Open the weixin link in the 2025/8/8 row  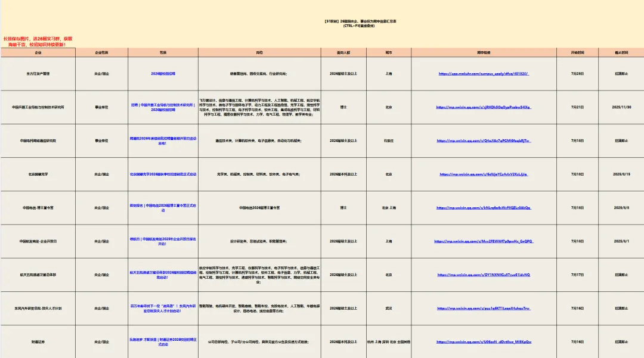tap(484, 208)
